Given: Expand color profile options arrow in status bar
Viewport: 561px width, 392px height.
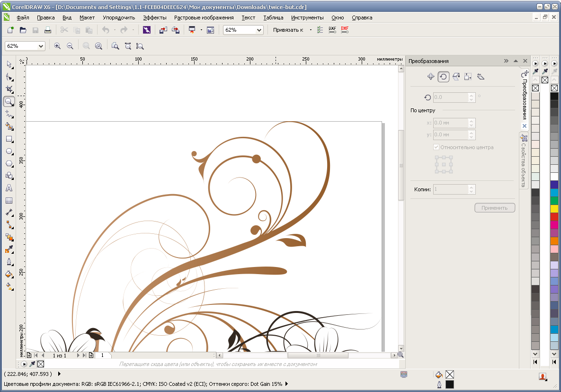Looking at the screenshot, I should coord(286,384).
